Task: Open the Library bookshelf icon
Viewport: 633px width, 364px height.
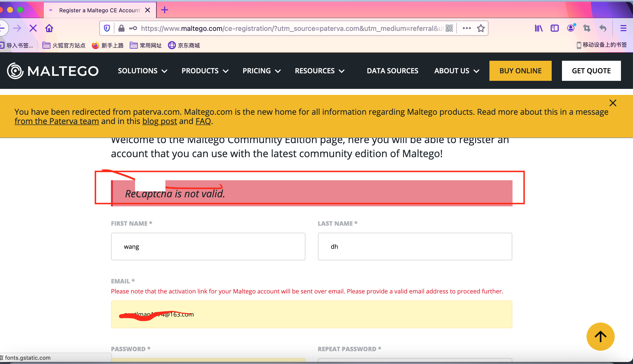Action: pyautogui.click(x=538, y=28)
